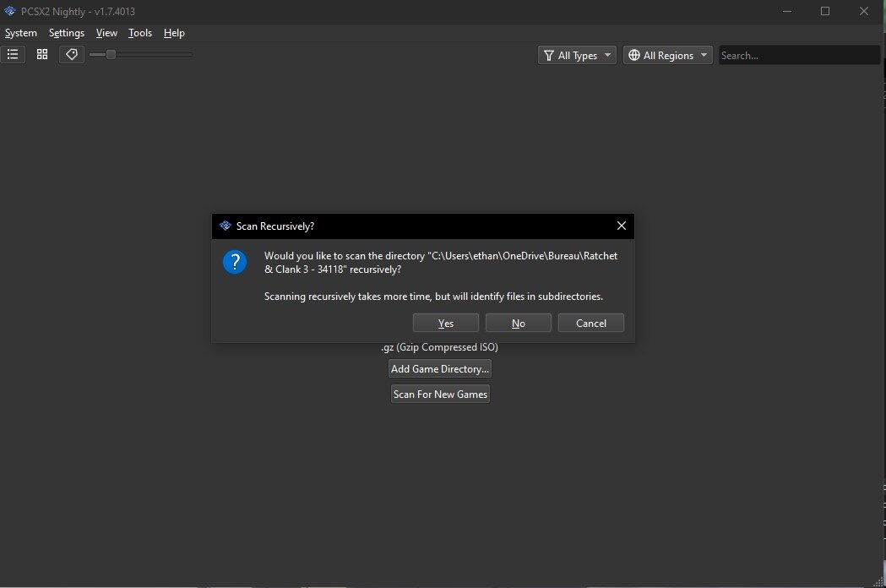Switch to game grid view
Screen dimensions: 886x588
(42, 54)
